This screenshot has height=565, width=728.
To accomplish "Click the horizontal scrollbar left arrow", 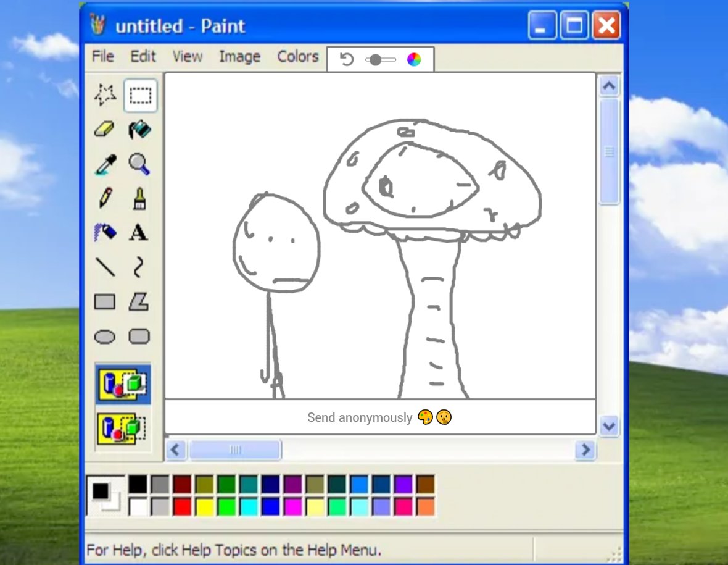I will point(175,450).
